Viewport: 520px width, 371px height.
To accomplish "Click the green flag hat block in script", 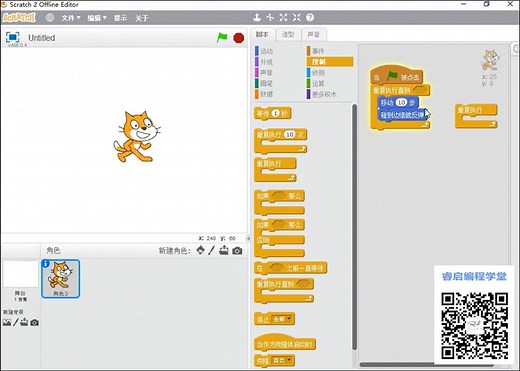I will pos(397,76).
